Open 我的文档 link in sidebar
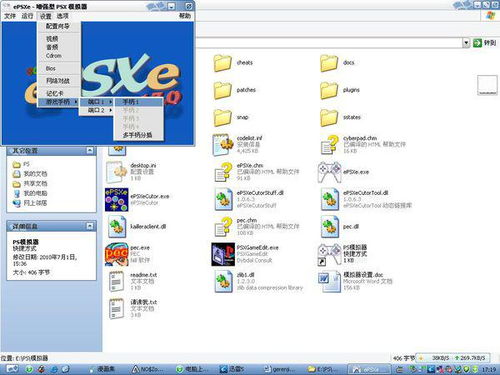Viewport: 500px width, 375px height. pyautogui.click(x=35, y=174)
